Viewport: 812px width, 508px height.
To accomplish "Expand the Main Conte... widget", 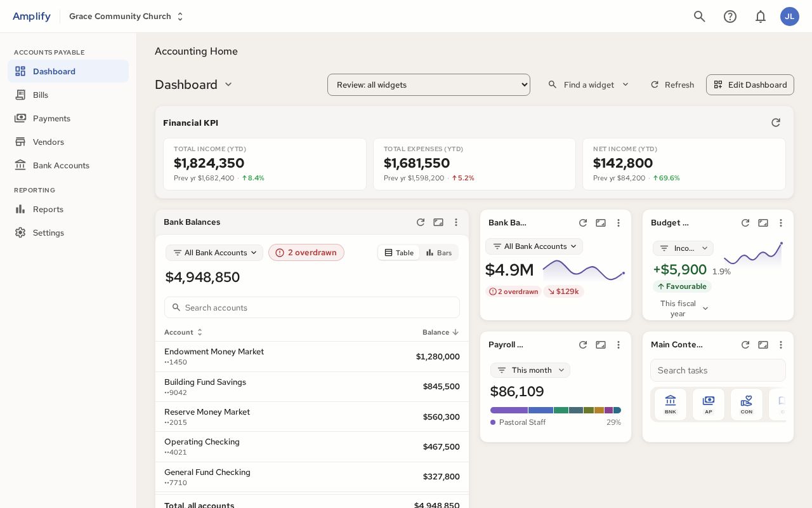I will tap(763, 345).
